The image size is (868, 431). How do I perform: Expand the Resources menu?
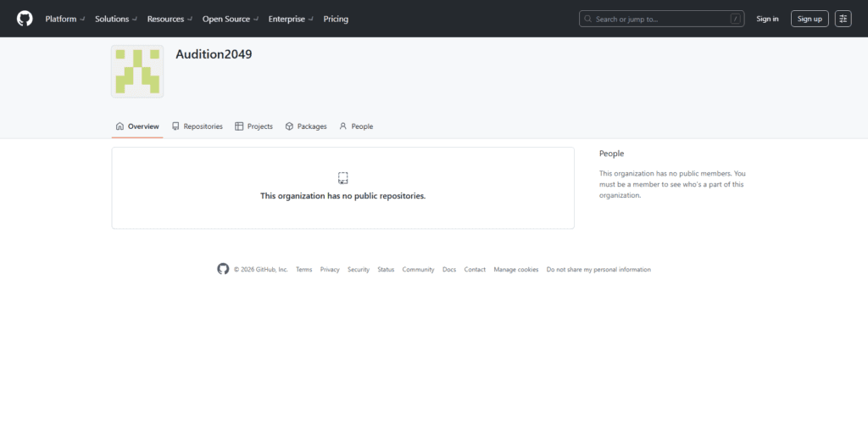click(170, 19)
